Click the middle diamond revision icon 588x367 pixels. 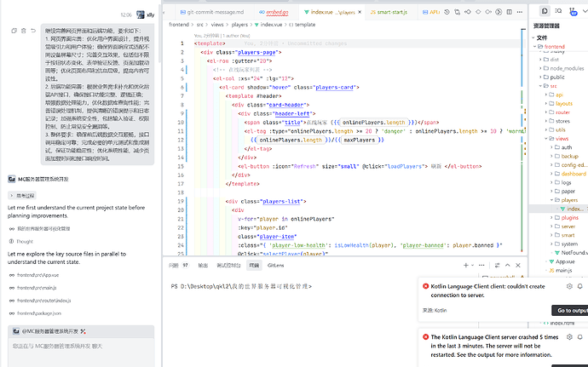(x=478, y=12)
